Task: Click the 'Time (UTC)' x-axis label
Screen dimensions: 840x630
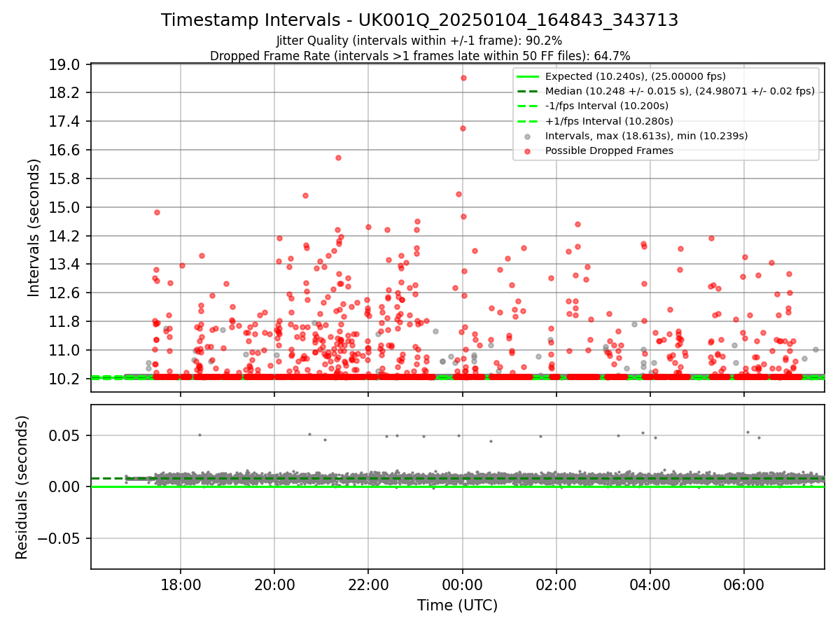Action: [457, 605]
